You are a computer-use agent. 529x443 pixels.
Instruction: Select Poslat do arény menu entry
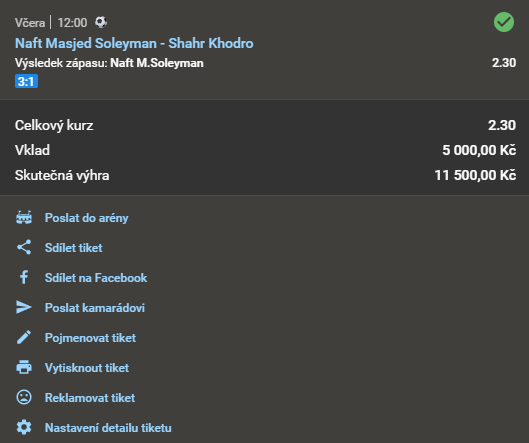[x=86, y=218]
